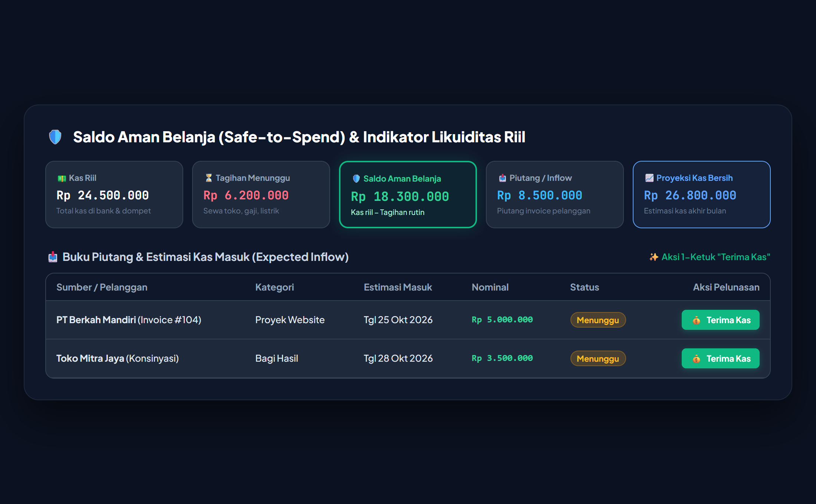Click the Rp 26.800.000 projection amount
816x504 pixels.
click(690, 195)
